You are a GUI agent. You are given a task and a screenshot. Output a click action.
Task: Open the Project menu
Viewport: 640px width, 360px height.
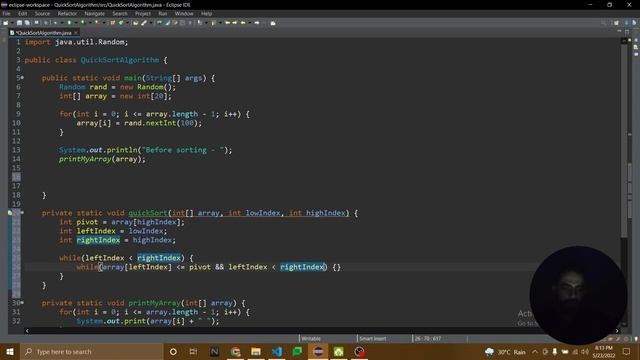coord(142,13)
